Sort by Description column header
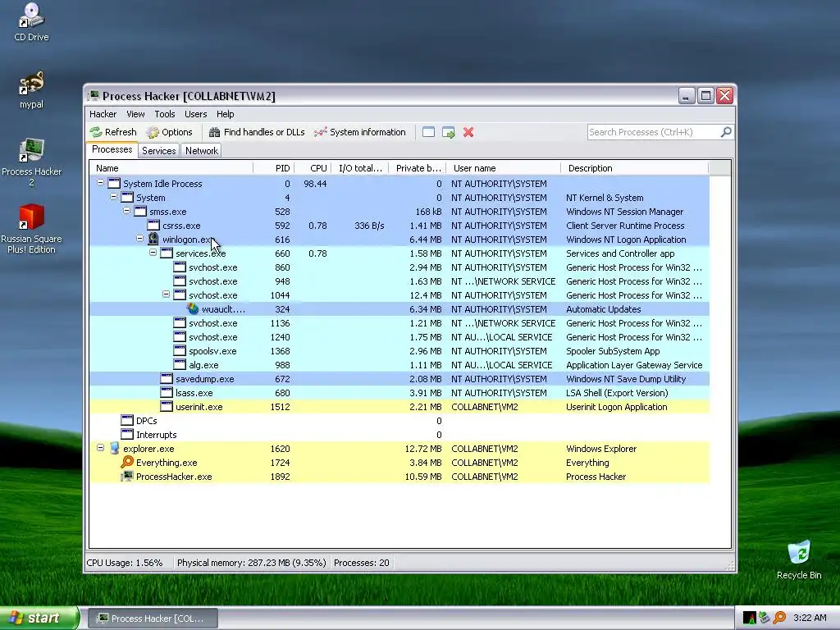 (635, 168)
